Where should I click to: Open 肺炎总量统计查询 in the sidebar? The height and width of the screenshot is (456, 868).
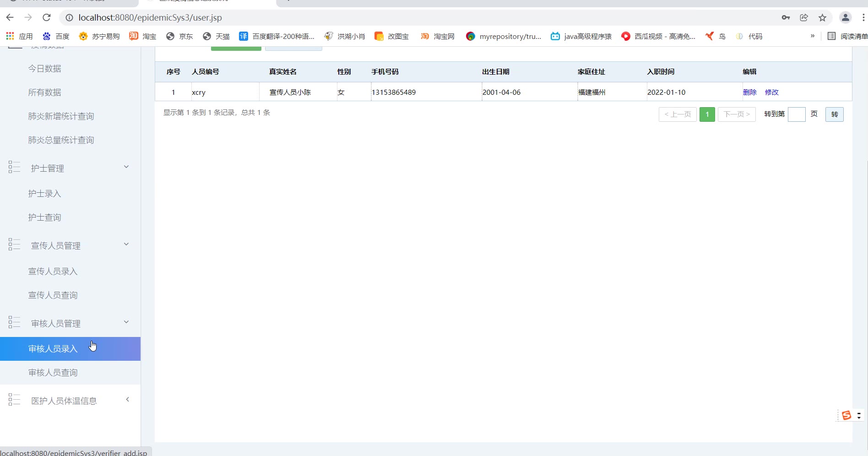tap(61, 140)
